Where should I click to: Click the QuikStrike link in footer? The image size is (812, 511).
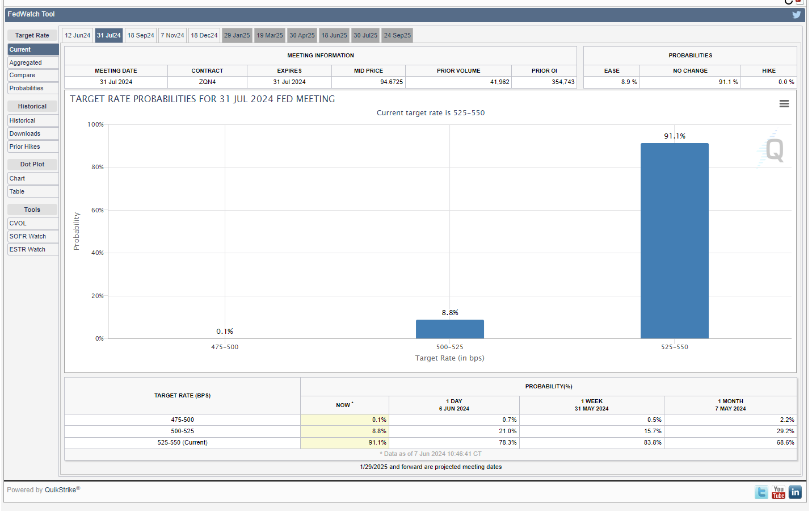point(60,490)
